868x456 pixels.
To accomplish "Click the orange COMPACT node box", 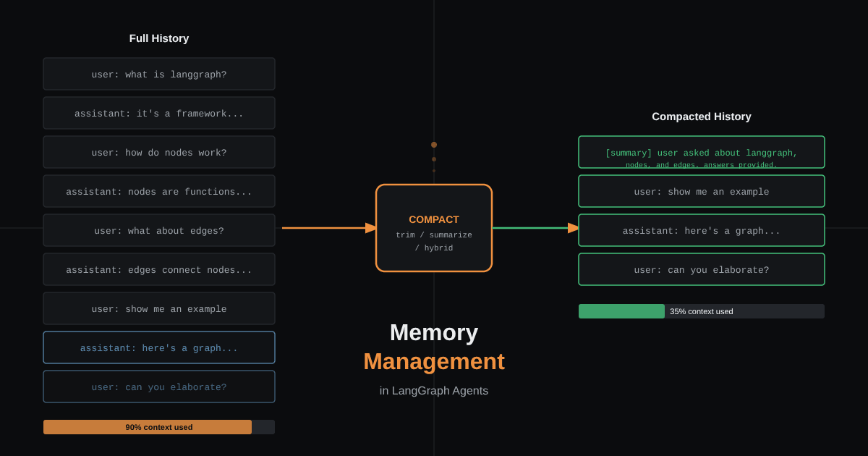I will point(434,228).
